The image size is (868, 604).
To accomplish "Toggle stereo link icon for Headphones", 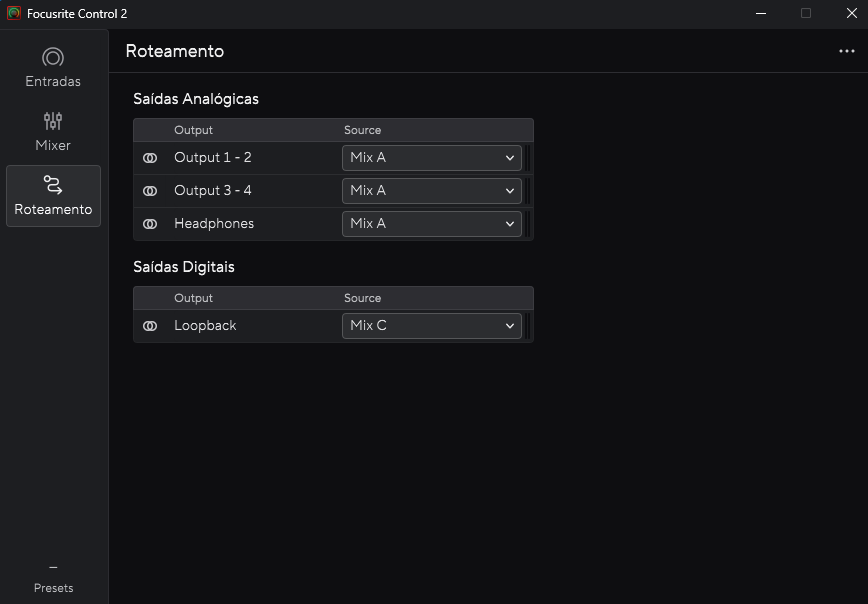I will click(x=150, y=224).
